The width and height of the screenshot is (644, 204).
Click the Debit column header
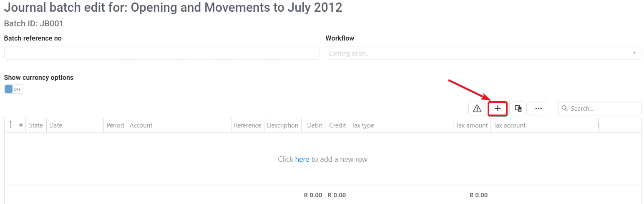(314, 125)
